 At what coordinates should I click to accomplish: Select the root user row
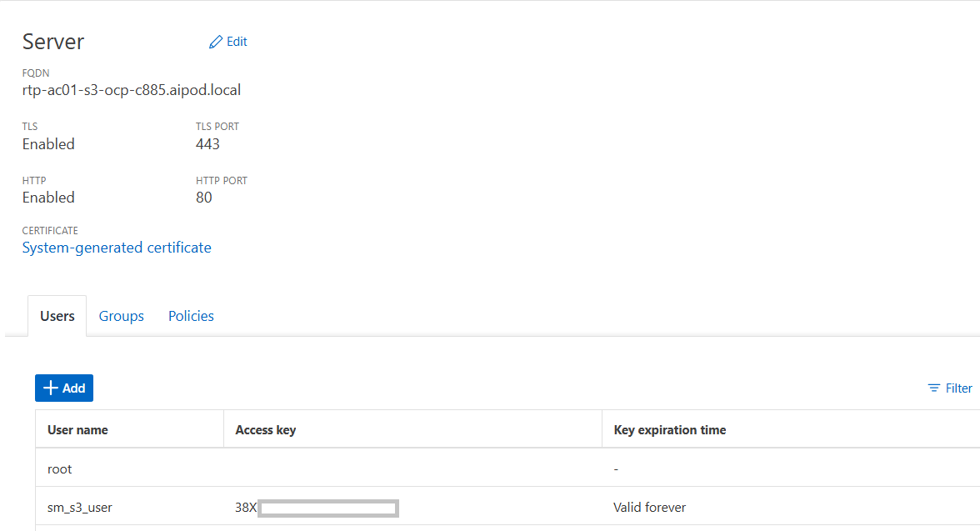click(59, 468)
